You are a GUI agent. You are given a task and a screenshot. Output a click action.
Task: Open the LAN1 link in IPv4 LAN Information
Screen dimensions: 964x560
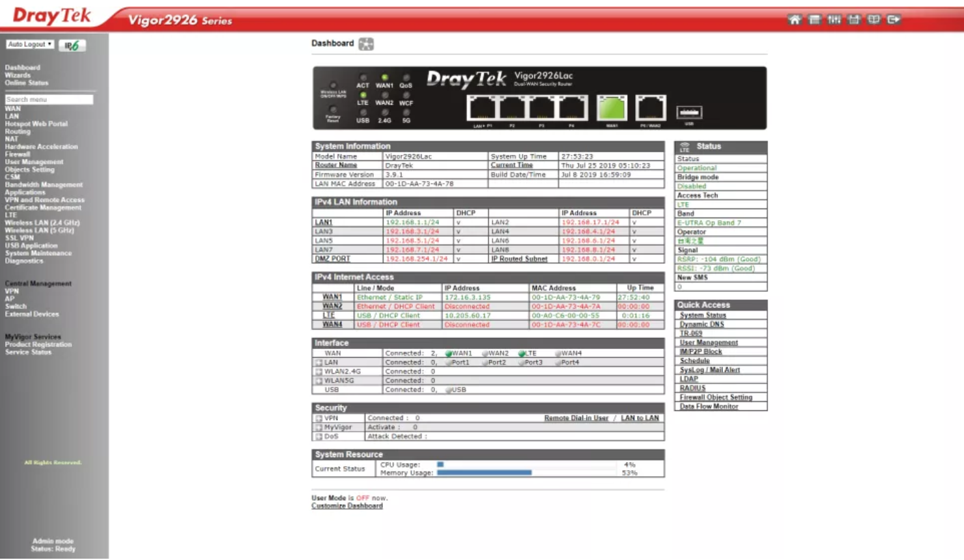point(324,223)
